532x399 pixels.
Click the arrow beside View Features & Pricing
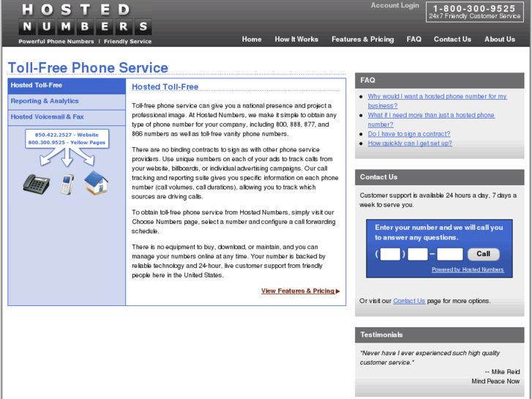coord(337,291)
